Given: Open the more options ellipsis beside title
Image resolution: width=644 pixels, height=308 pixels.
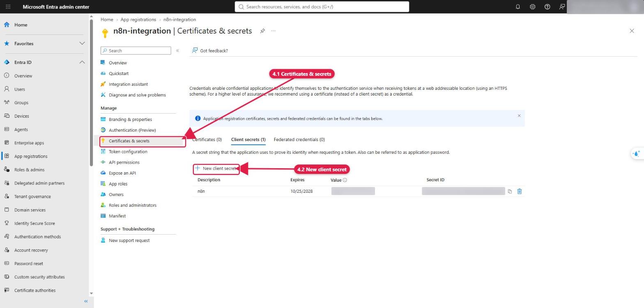Looking at the screenshot, I should click(x=273, y=31).
